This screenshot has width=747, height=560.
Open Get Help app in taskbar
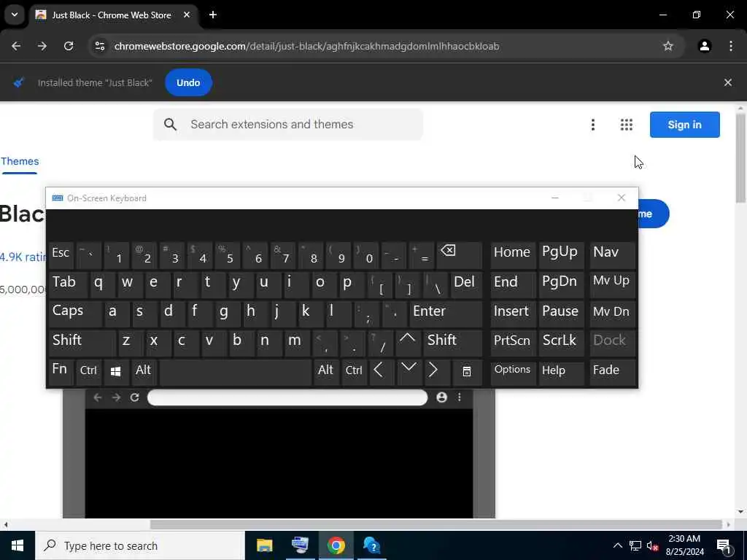(371, 545)
